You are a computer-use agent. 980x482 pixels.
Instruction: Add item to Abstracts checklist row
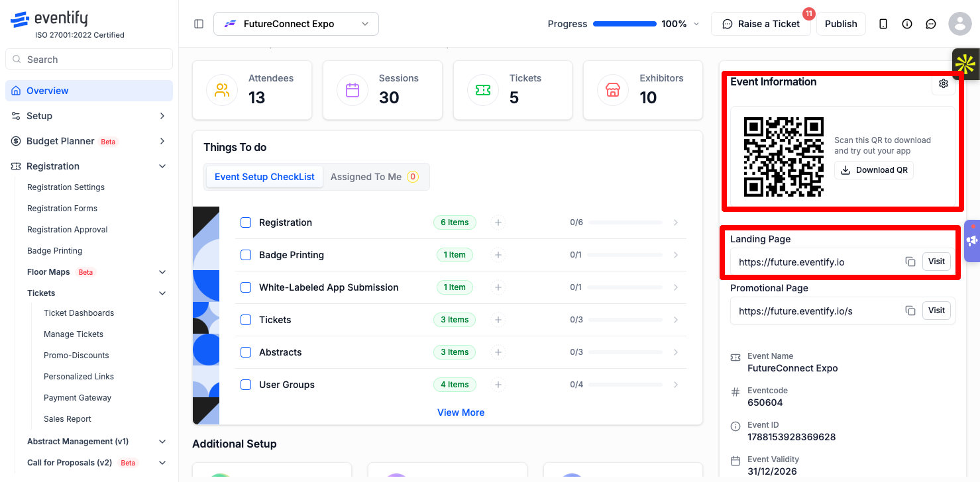pos(498,352)
